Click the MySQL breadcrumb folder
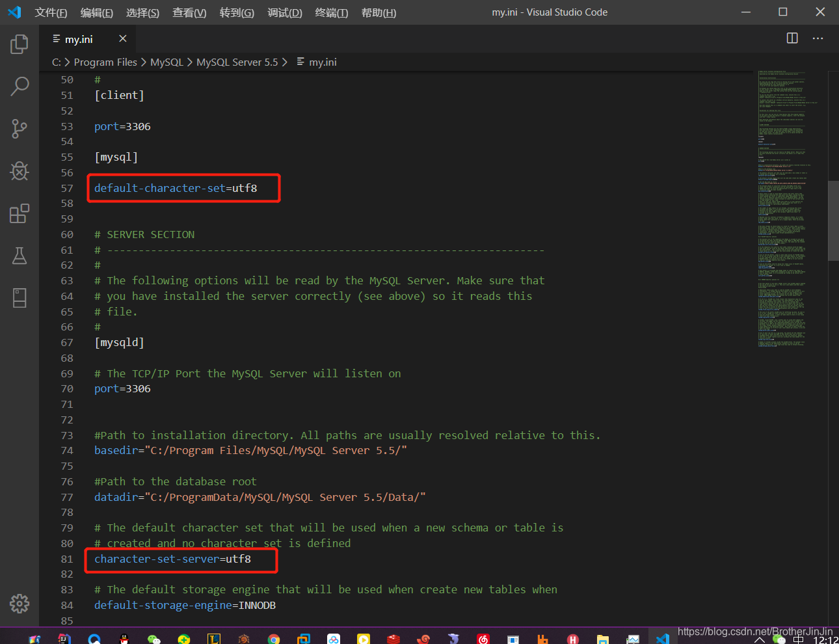This screenshot has height=644, width=839. 166,62
